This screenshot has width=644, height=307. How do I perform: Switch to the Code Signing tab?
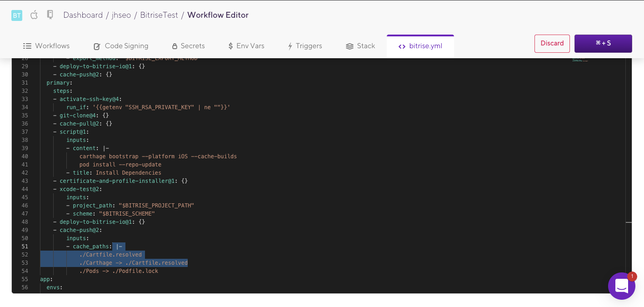coord(121,46)
